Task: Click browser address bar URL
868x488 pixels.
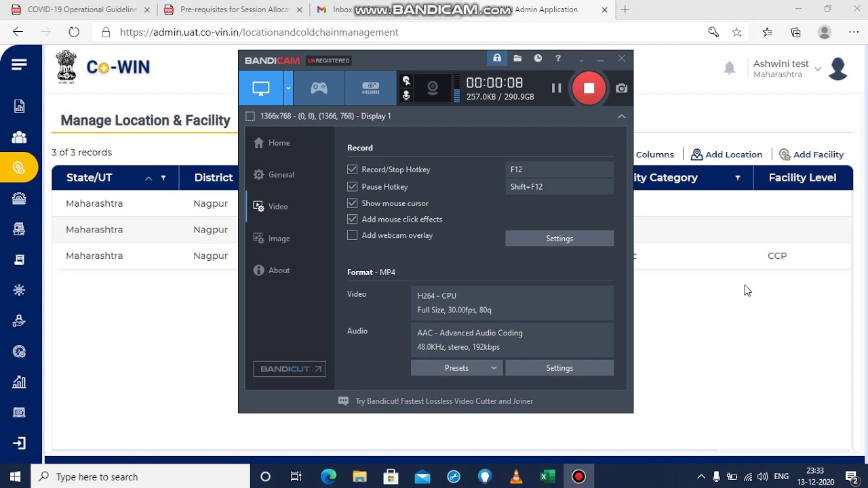Action: (259, 33)
